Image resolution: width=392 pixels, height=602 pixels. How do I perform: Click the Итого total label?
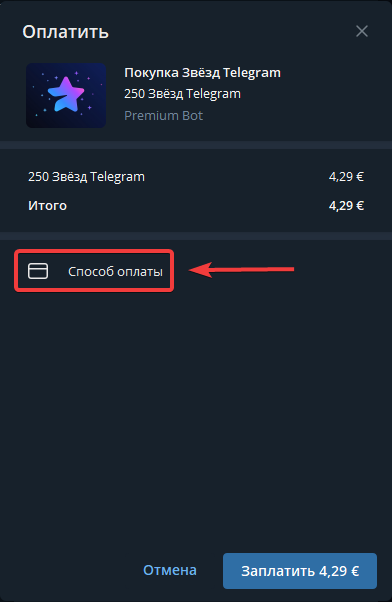(47, 206)
